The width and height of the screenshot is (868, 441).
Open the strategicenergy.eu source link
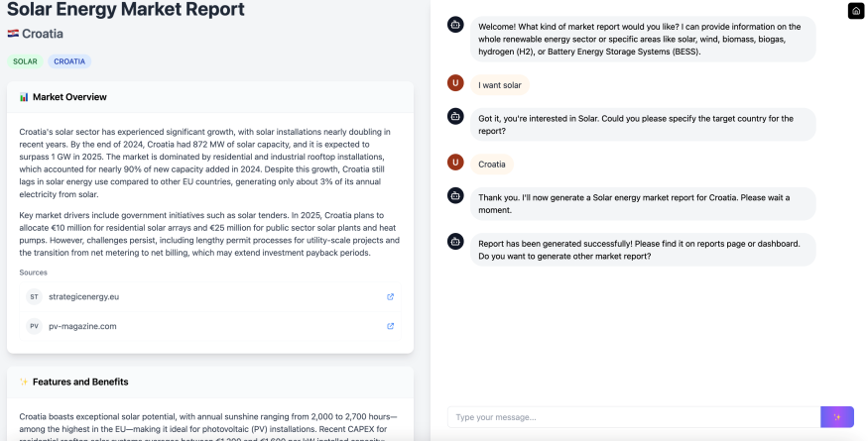click(x=82, y=296)
